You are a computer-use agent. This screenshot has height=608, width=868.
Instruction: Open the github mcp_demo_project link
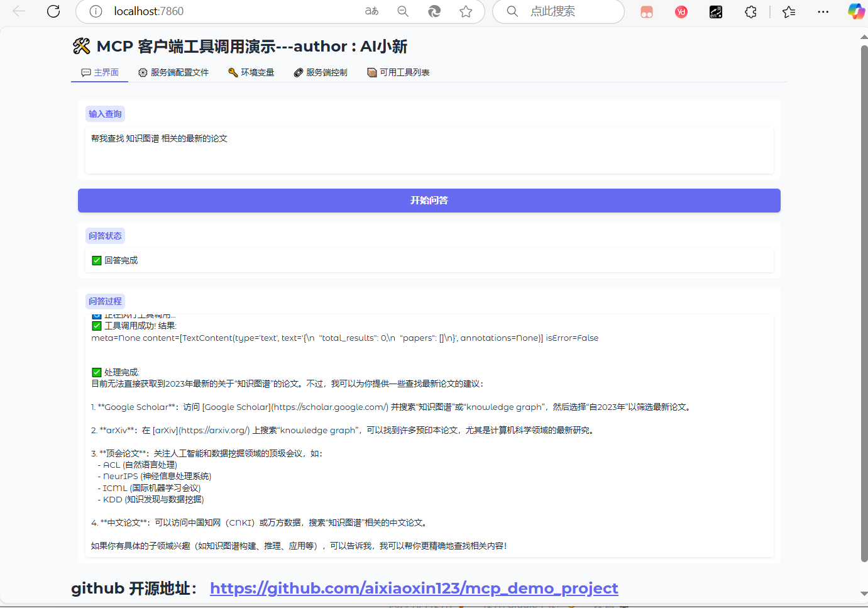point(414,589)
